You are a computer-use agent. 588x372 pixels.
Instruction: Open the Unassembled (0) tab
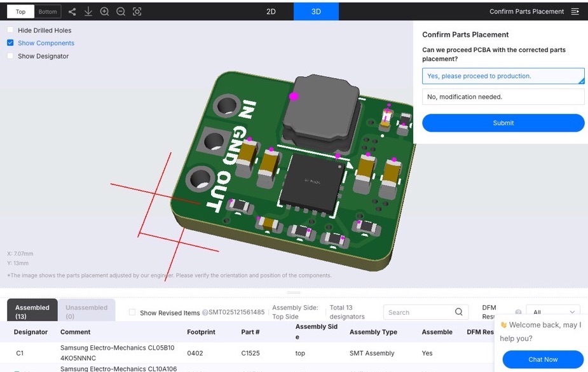pyautogui.click(x=86, y=311)
